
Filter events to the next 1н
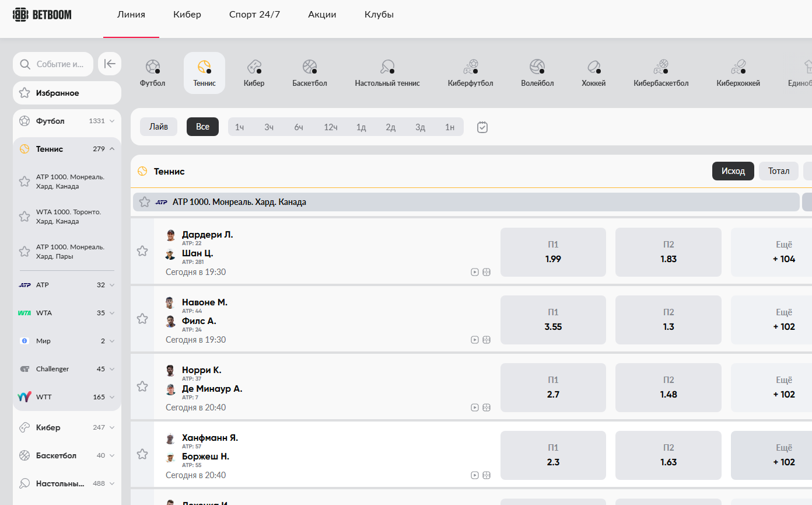click(x=450, y=127)
